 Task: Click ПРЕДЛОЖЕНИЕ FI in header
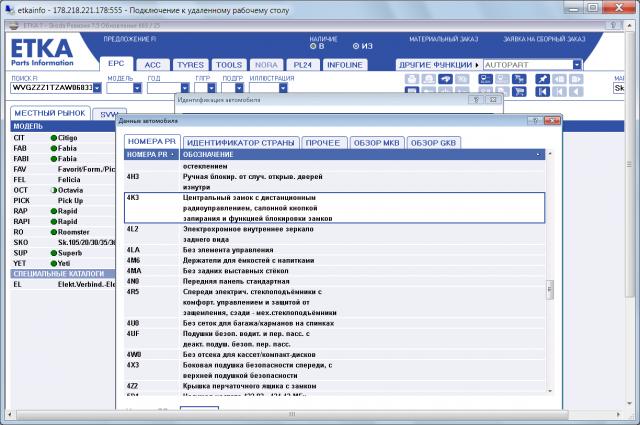click(x=130, y=39)
